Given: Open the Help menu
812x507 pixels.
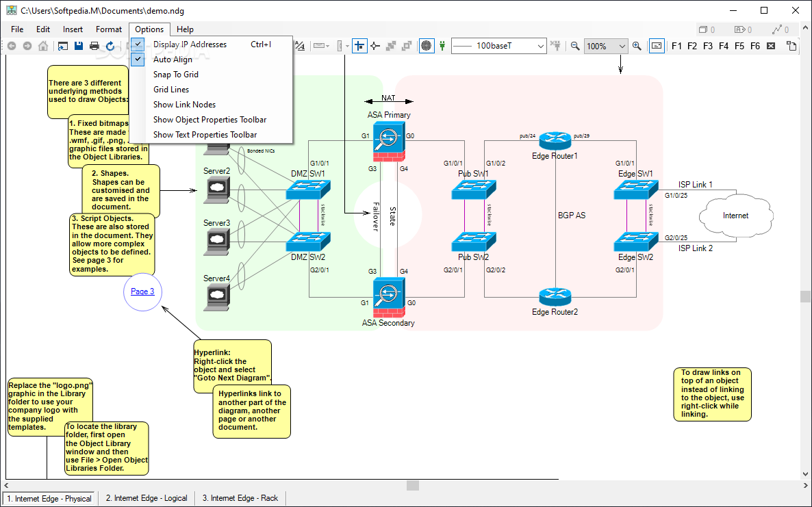Looking at the screenshot, I should [x=185, y=29].
